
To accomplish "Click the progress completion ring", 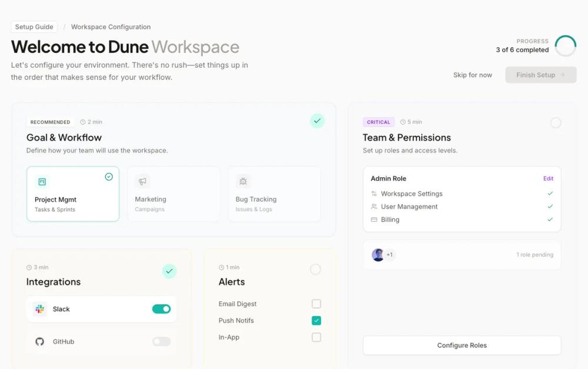I will 565,45.
